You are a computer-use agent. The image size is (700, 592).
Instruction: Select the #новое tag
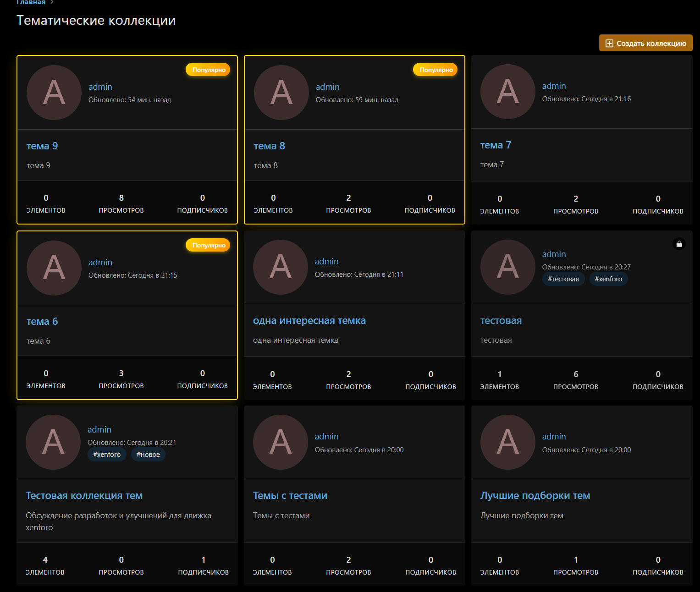(x=148, y=455)
